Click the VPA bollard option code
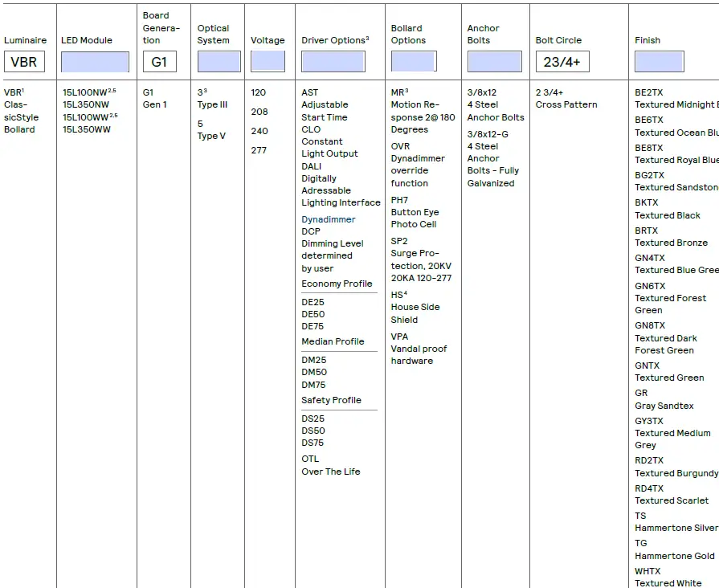Image resolution: width=719 pixels, height=588 pixels. pyautogui.click(x=399, y=337)
